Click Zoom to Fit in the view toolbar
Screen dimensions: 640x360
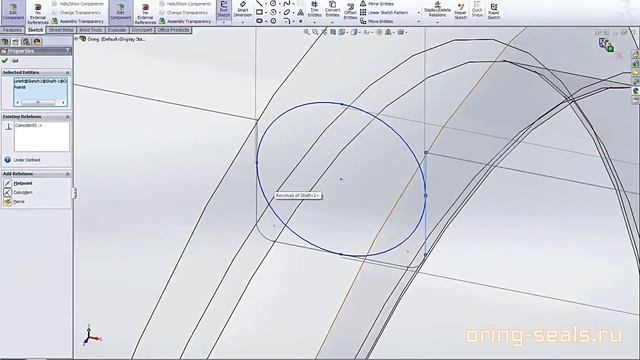pos(307,32)
